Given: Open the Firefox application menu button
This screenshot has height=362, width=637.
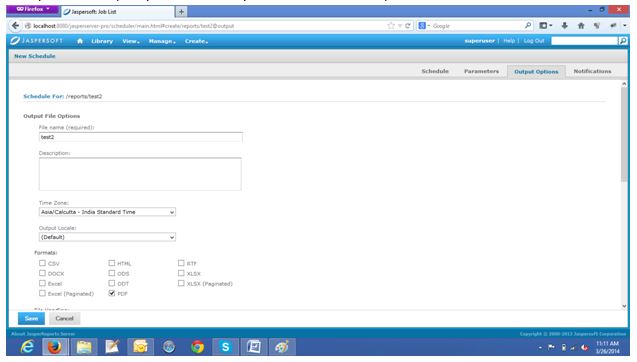Looking at the screenshot, I should click(33, 9).
